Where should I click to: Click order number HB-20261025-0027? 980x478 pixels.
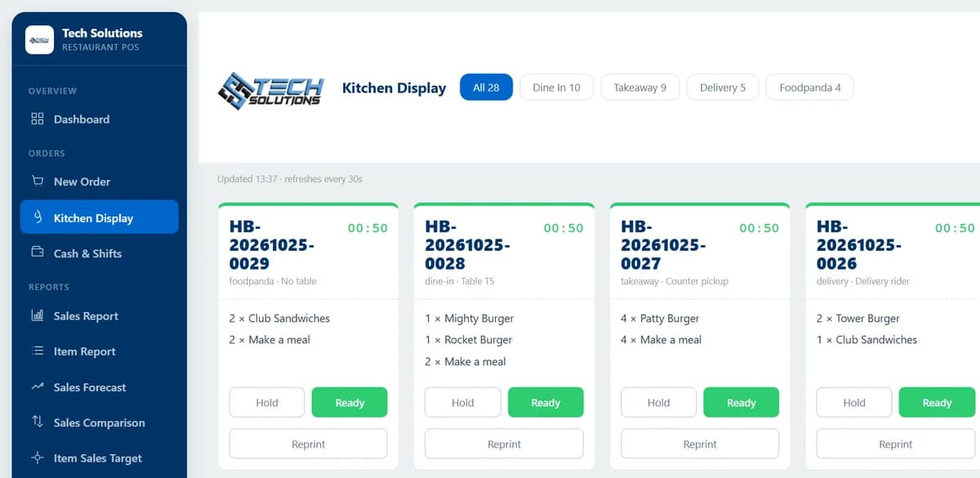pos(664,245)
